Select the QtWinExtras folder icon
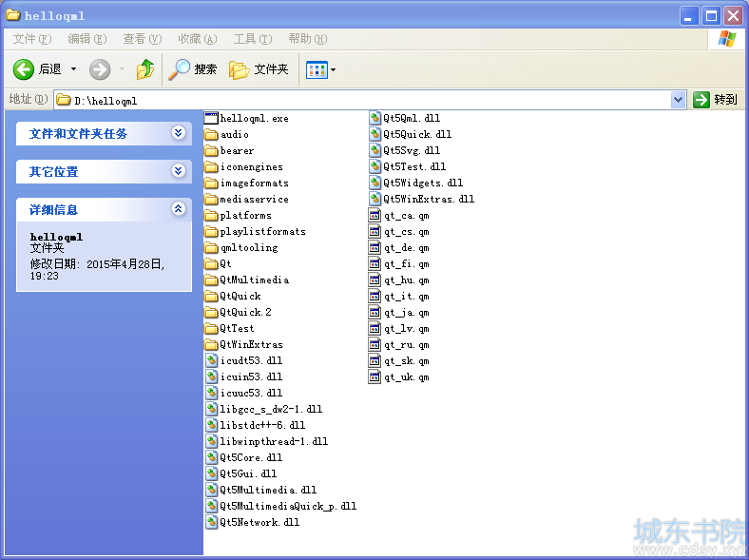Viewport: 749px width, 560px height. click(x=211, y=344)
